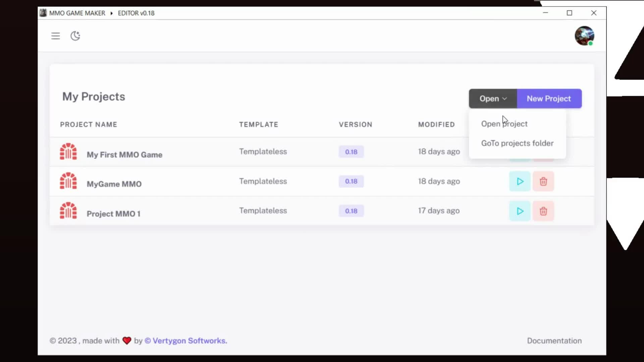
Task: Create a New Project
Action: [549, 99]
